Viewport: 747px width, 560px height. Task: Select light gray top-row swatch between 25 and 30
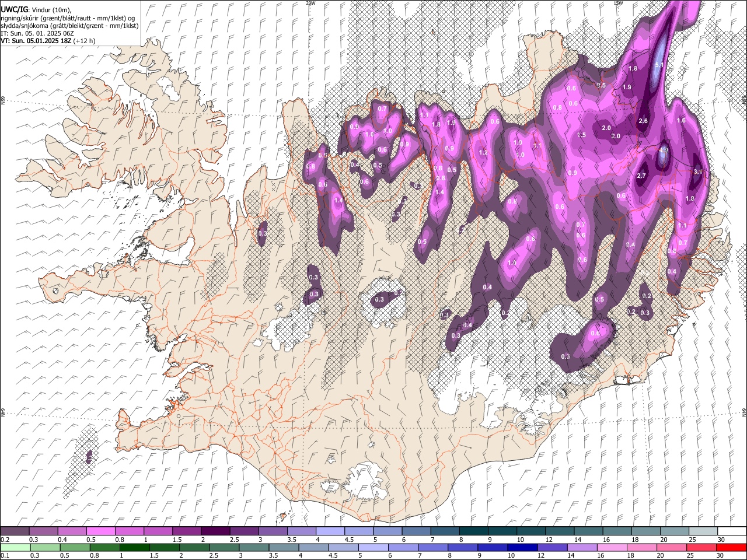point(703,531)
